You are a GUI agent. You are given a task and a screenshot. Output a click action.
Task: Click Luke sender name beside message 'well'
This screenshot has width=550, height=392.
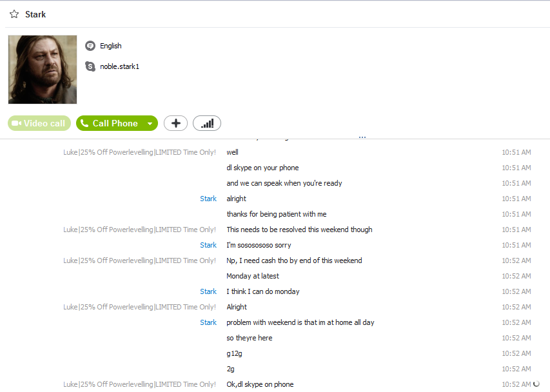(x=140, y=152)
